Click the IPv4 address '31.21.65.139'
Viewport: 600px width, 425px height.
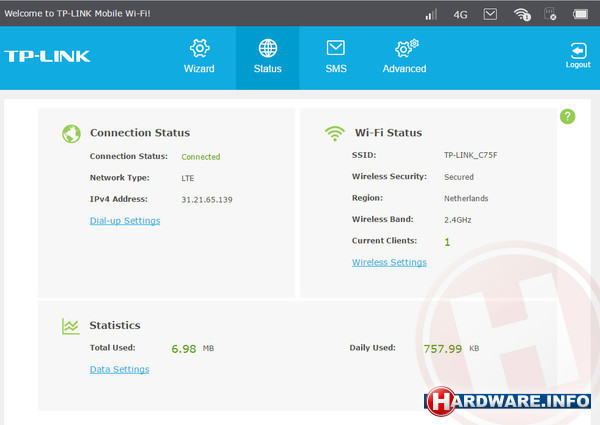tap(207, 200)
